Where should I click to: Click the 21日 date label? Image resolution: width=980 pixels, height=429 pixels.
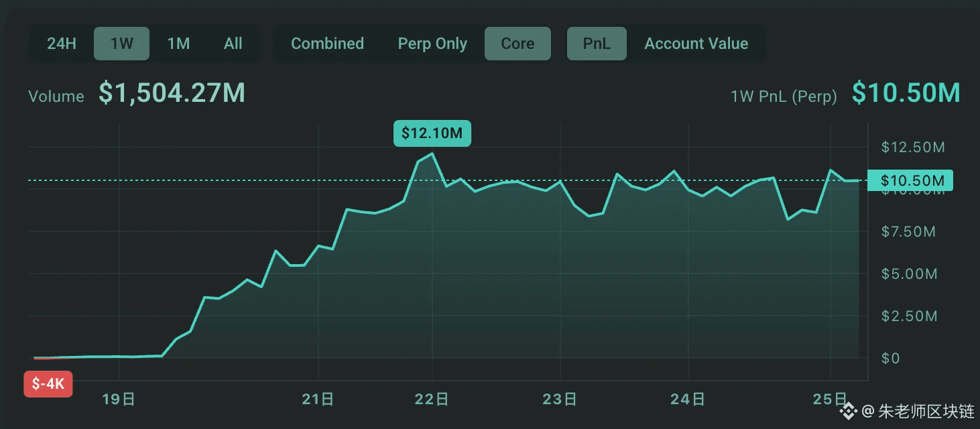318,400
